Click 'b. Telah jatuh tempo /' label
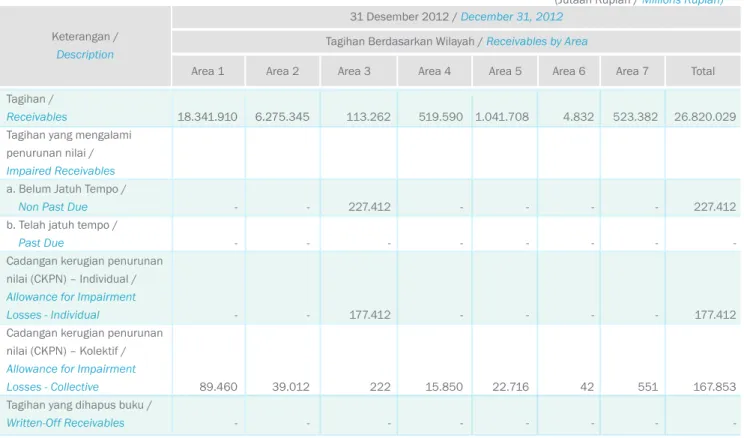Viewport: 744px width, 438px height. 62,225
